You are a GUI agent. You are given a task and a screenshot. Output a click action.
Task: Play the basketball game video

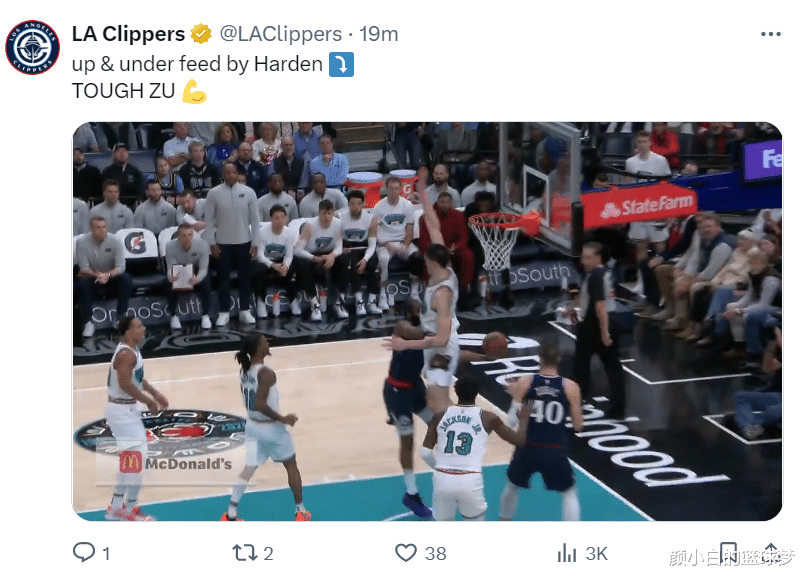pyautogui.click(x=428, y=322)
